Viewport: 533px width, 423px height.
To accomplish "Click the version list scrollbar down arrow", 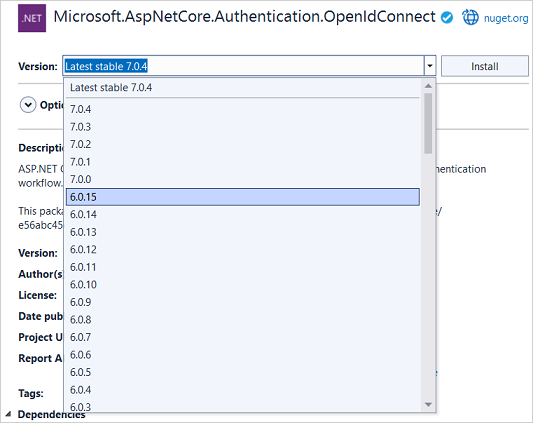I will pos(428,405).
